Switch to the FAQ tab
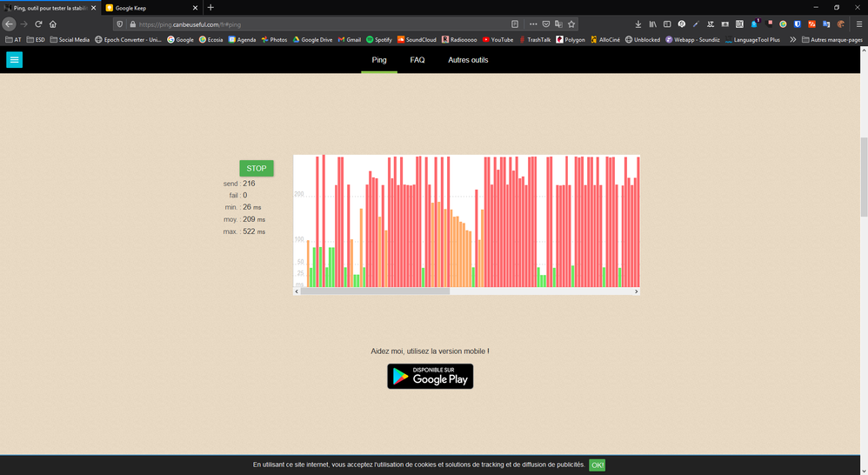The width and height of the screenshot is (868, 475). pos(417,60)
